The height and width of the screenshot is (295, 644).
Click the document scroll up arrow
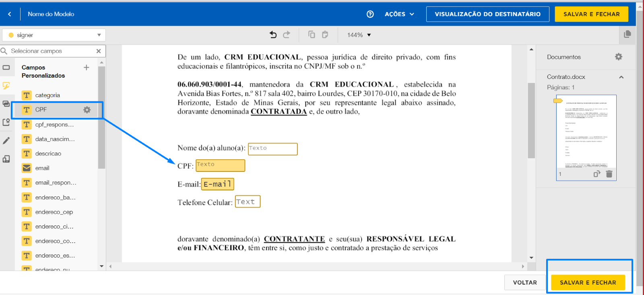(531, 49)
